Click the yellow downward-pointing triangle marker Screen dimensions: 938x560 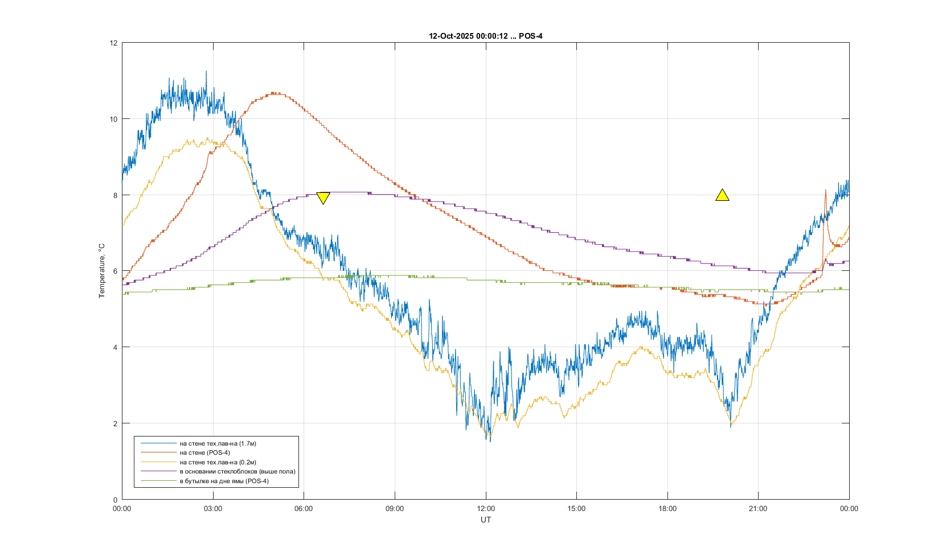[x=323, y=197]
